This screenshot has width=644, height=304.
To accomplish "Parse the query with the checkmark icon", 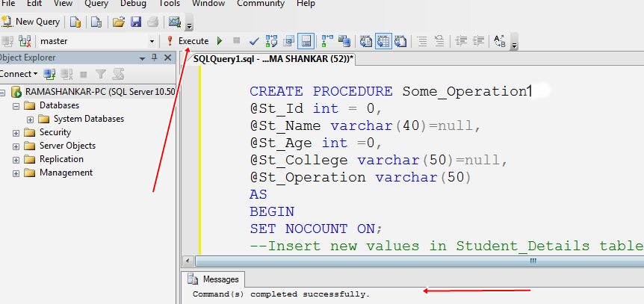I will [254, 41].
